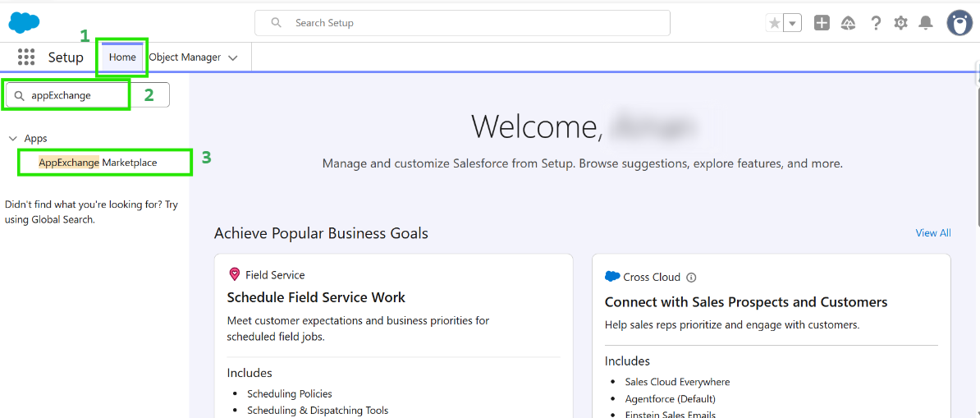Viewport: 980px width, 418px height.
Task: Open the user profile avatar
Action: (959, 23)
